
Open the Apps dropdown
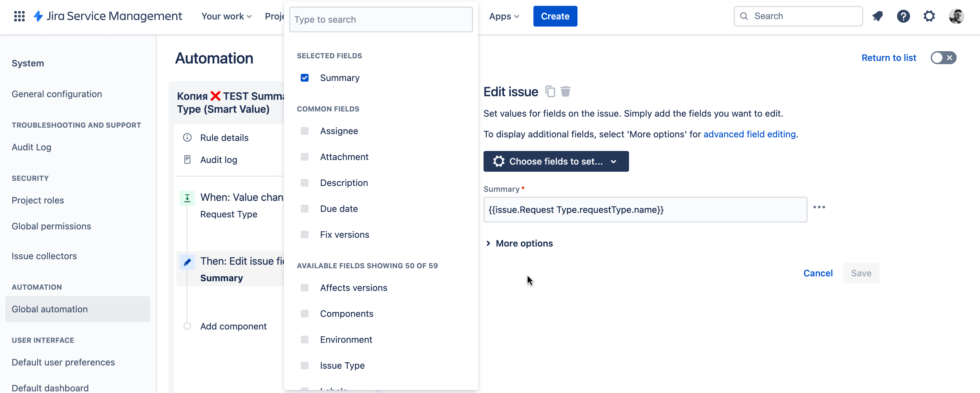(x=504, y=16)
